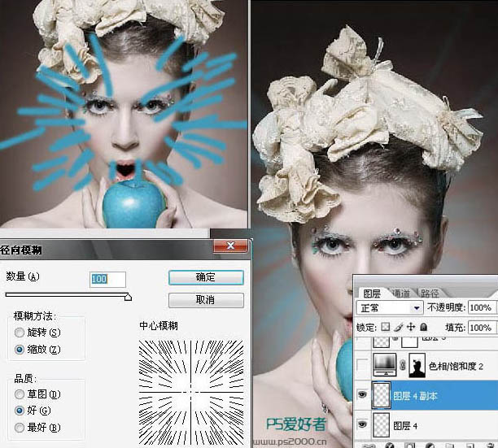Click the 取消 (Cancel) button
The height and width of the screenshot is (448, 498).
point(206,300)
